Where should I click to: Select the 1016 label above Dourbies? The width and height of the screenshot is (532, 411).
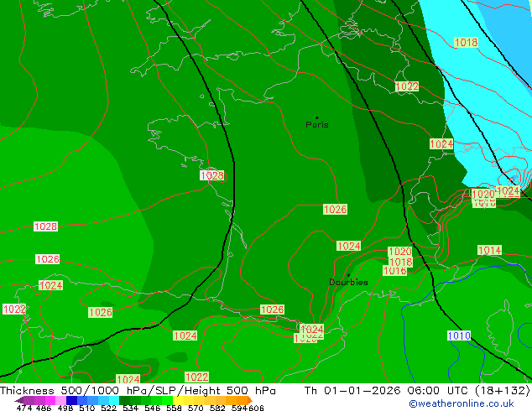click(394, 271)
